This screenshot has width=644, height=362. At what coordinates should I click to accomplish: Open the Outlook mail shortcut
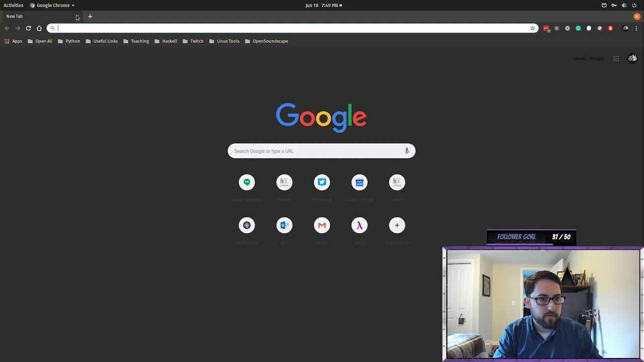(284, 225)
